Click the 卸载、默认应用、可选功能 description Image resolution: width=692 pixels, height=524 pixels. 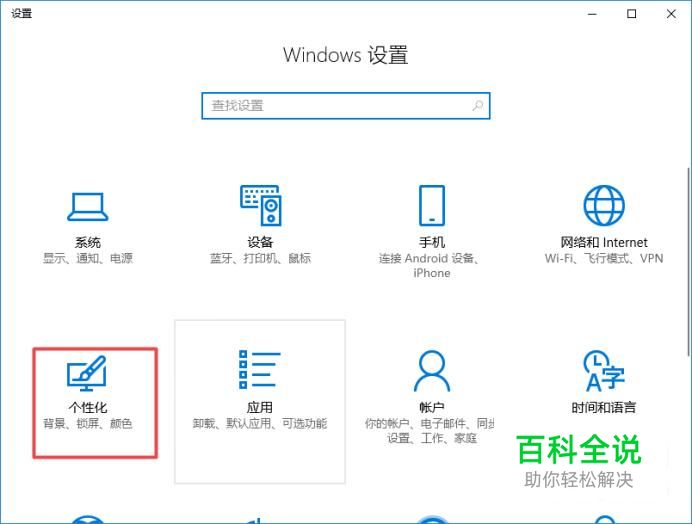pos(260,424)
